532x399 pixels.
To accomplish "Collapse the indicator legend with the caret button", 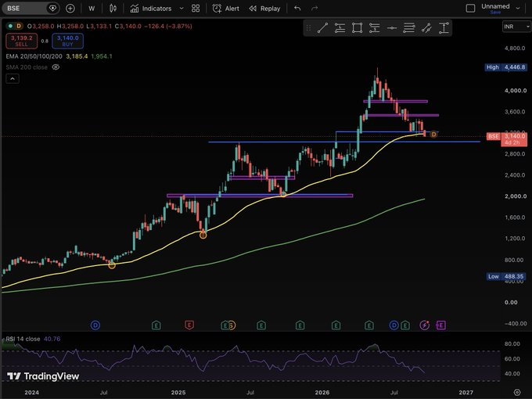I will pos(13,79).
